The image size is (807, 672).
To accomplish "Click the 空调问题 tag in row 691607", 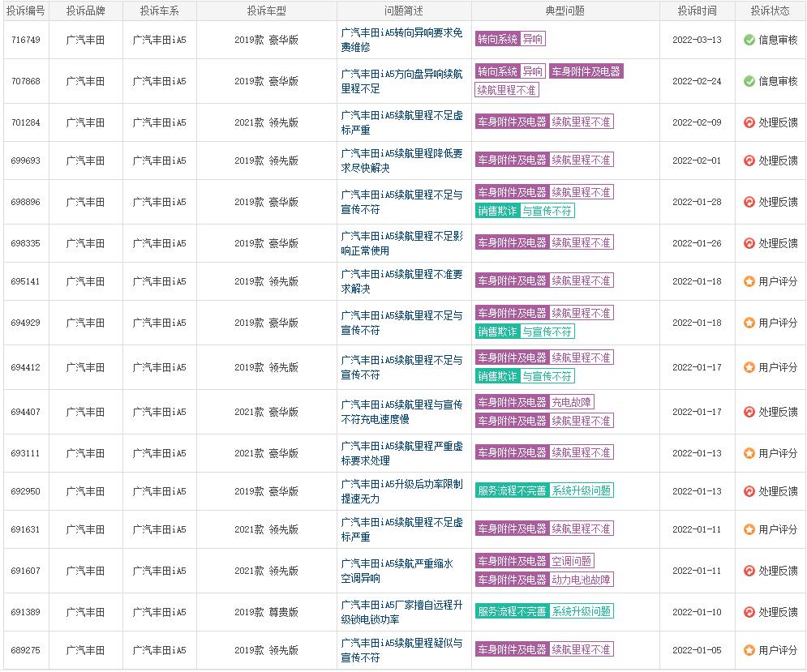I will pyautogui.click(x=572, y=561).
